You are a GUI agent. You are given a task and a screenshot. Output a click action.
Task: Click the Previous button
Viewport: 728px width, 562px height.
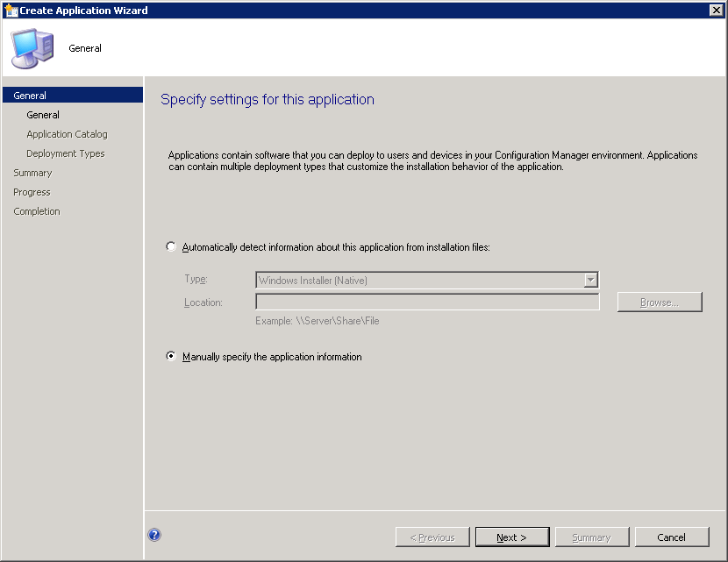click(432, 537)
